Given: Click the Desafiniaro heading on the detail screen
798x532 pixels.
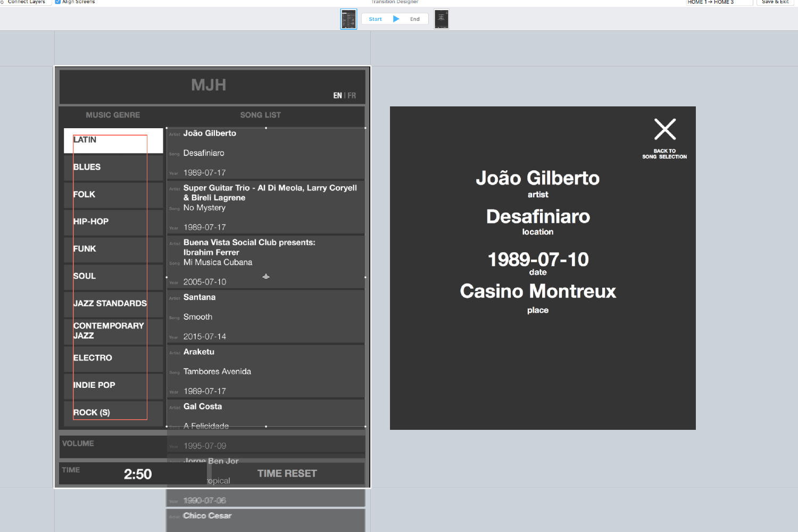Looking at the screenshot, I should (x=538, y=217).
